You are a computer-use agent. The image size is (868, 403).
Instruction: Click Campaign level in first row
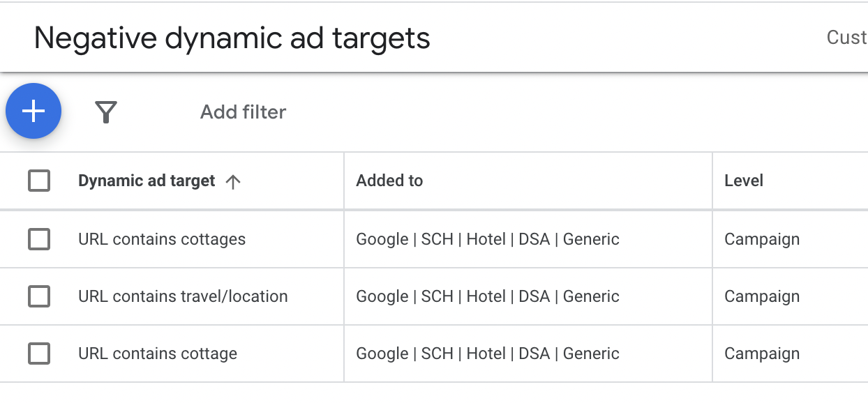[762, 239]
